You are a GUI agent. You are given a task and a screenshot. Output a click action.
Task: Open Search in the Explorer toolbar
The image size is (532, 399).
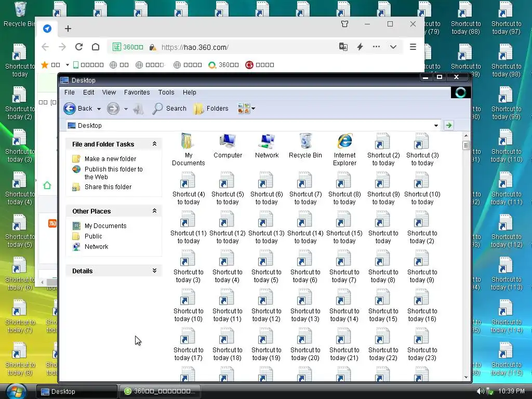coord(170,109)
